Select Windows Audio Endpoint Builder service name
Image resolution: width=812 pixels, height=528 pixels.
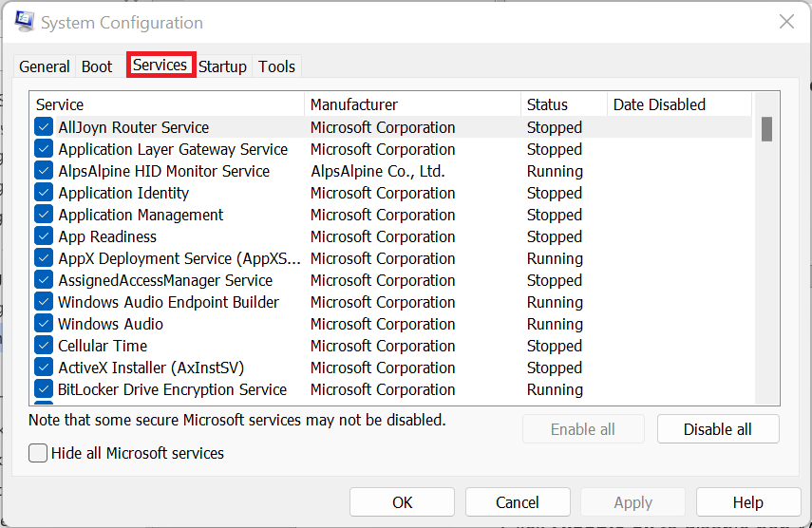coord(169,302)
